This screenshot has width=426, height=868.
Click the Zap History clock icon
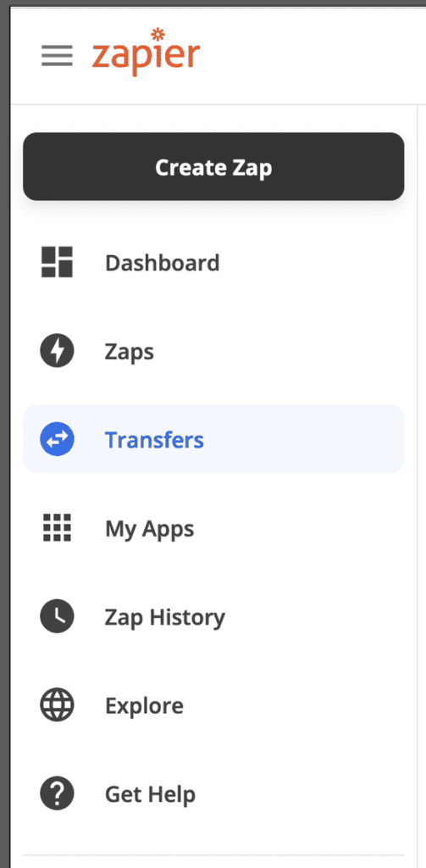click(x=57, y=616)
